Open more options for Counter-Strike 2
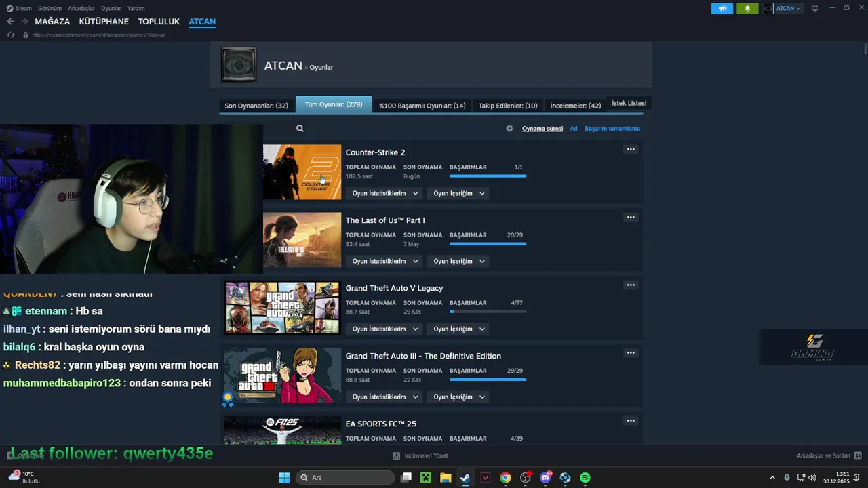 pyautogui.click(x=631, y=149)
